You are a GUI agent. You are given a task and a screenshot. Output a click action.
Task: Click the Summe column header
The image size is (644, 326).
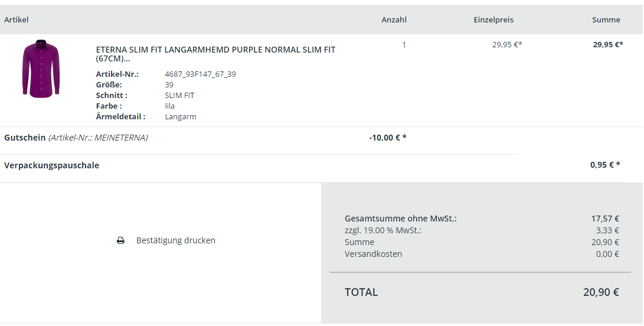click(x=606, y=20)
